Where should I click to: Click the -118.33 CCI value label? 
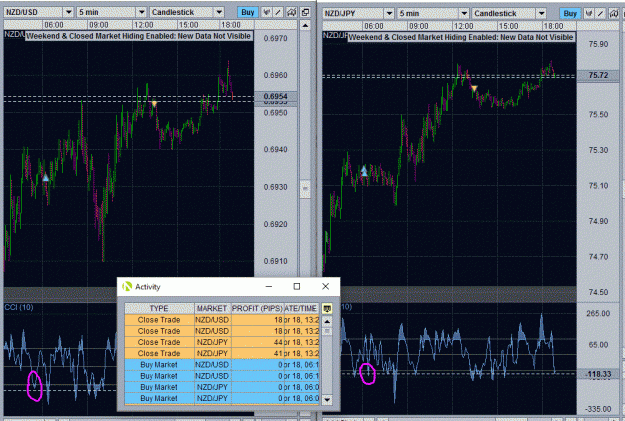pos(598,374)
